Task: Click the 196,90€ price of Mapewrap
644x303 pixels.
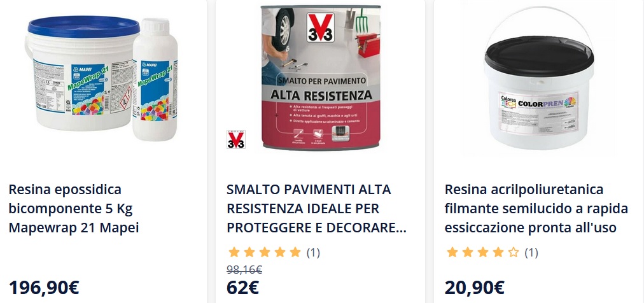Action: [44, 288]
